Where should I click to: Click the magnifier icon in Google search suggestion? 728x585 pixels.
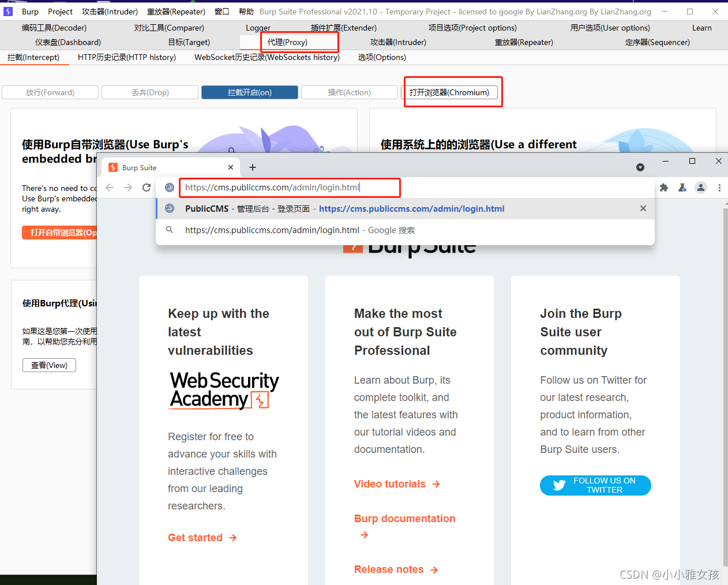coord(170,230)
